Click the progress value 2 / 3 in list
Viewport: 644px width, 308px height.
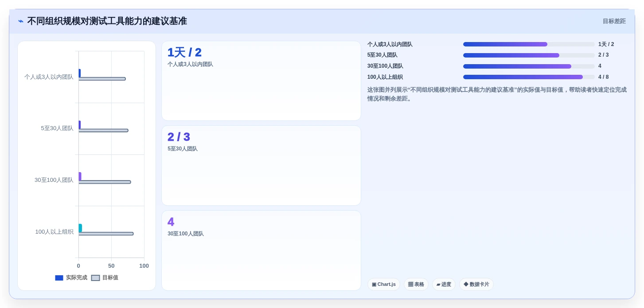pos(604,55)
